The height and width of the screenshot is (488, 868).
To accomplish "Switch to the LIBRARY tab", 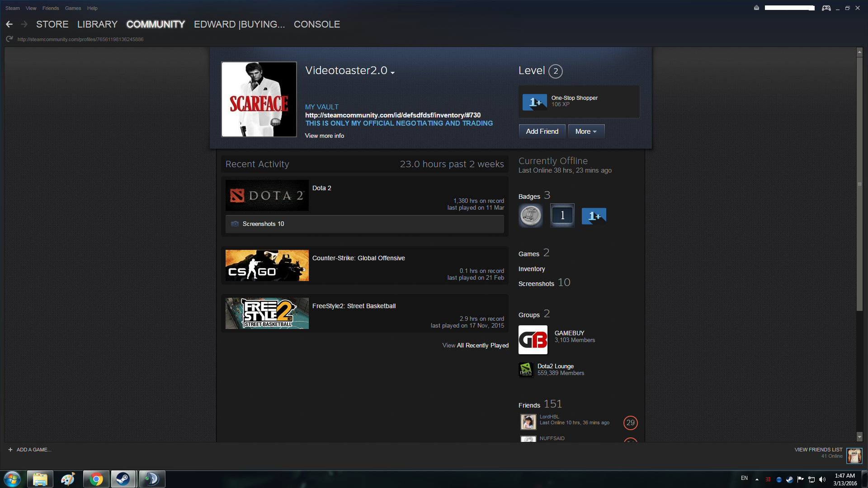I will point(97,24).
